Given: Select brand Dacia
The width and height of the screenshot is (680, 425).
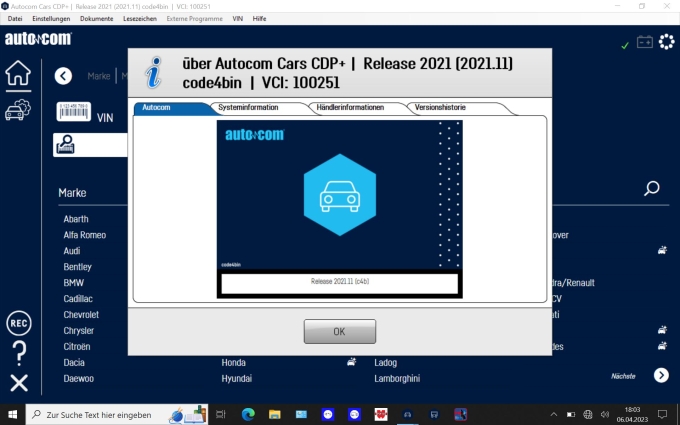Looking at the screenshot, I should point(74,363).
